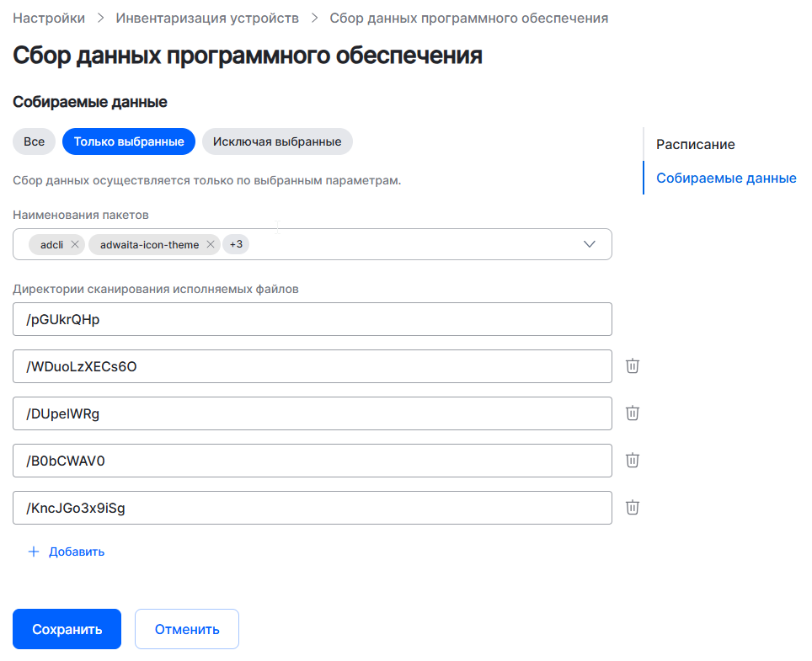Click the Отменить button

[187, 629]
